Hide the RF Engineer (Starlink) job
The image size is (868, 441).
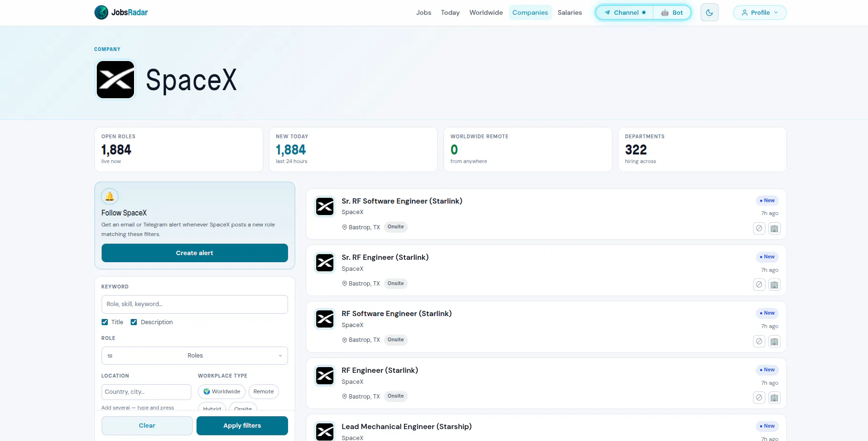pyautogui.click(x=759, y=398)
